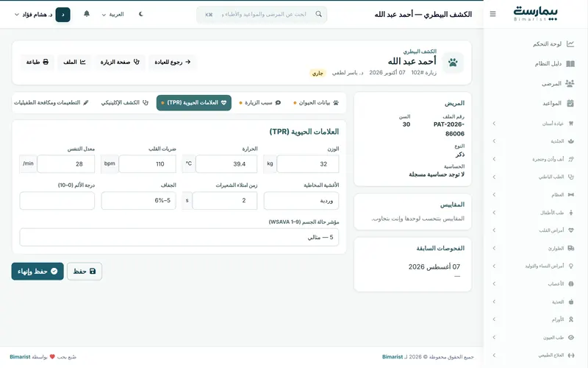Open صفحة الزيارة visit page button
The height and width of the screenshot is (368, 588).
pyautogui.click(x=120, y=62)
